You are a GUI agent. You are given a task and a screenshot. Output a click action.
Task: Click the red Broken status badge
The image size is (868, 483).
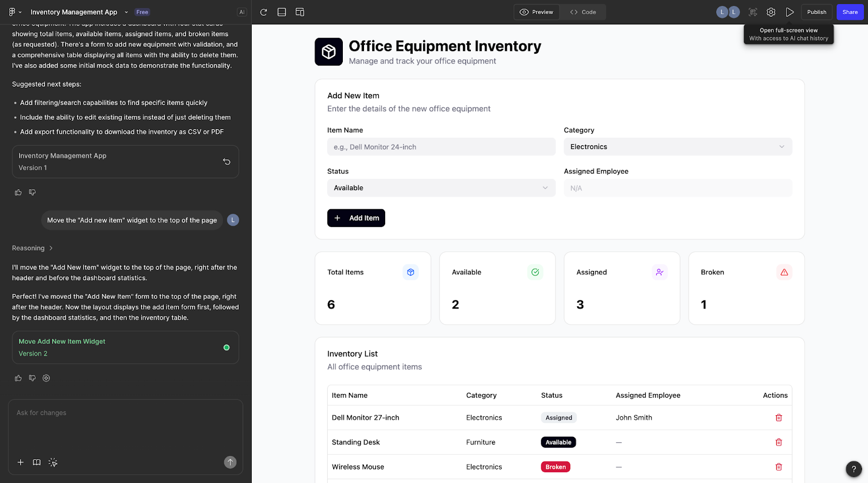click(556, 467)
